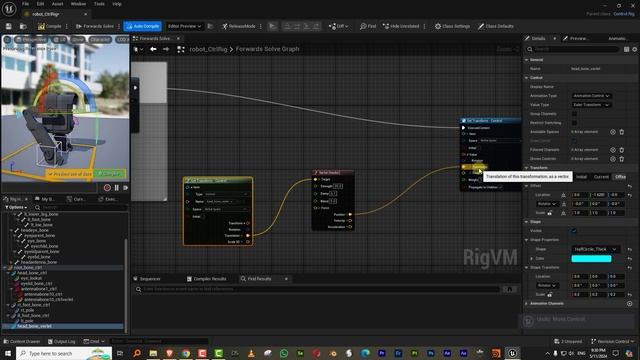
Task: Select headeye_bone in the hierarchy
Action: [x=34, y=230]
